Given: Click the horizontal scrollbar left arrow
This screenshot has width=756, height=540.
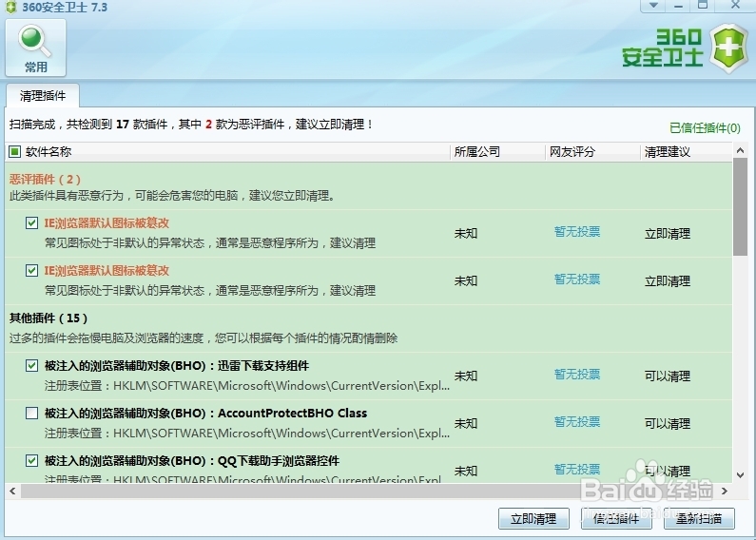Looking at the screenshot, I should [x=12, y=492].
